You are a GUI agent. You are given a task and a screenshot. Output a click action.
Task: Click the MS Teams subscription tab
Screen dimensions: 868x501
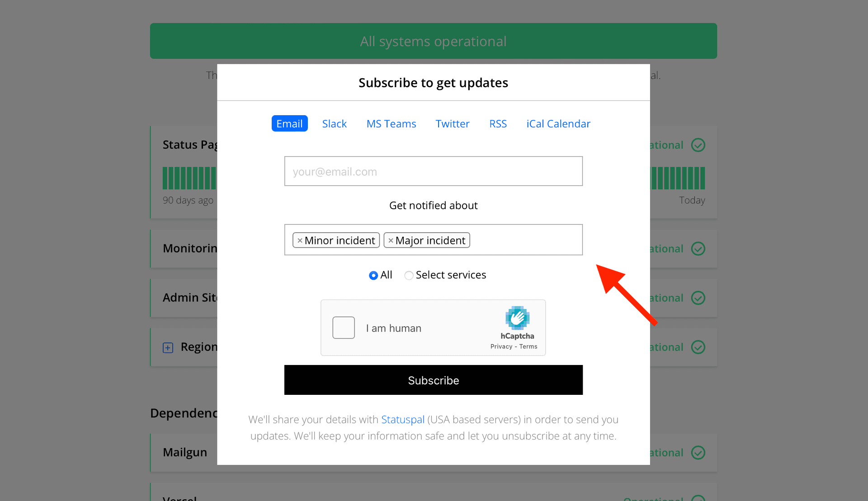(391, 123)
